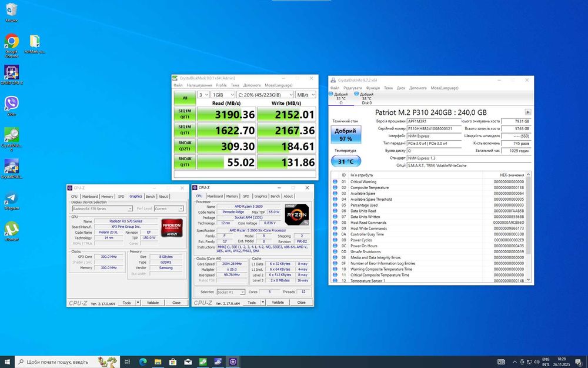
Task: Run the SEQ1M Q8T1 test
Action: (x=185, y=114)
